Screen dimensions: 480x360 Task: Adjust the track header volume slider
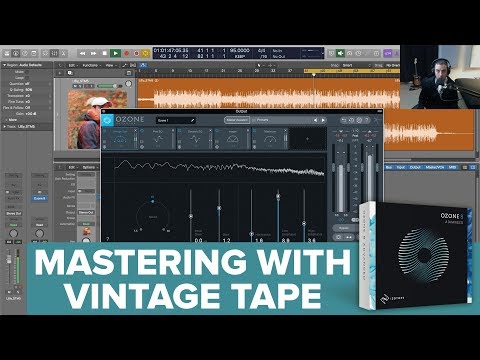(x=110, y=86)
